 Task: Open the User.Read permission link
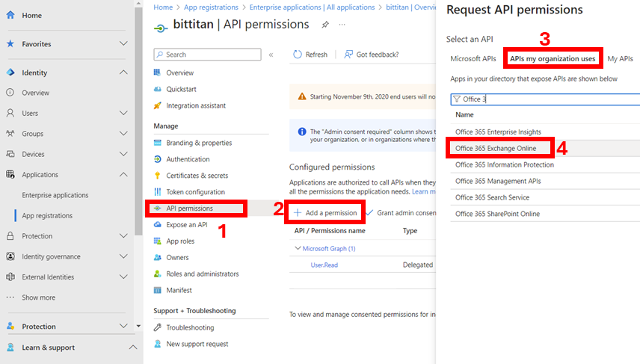324,265
